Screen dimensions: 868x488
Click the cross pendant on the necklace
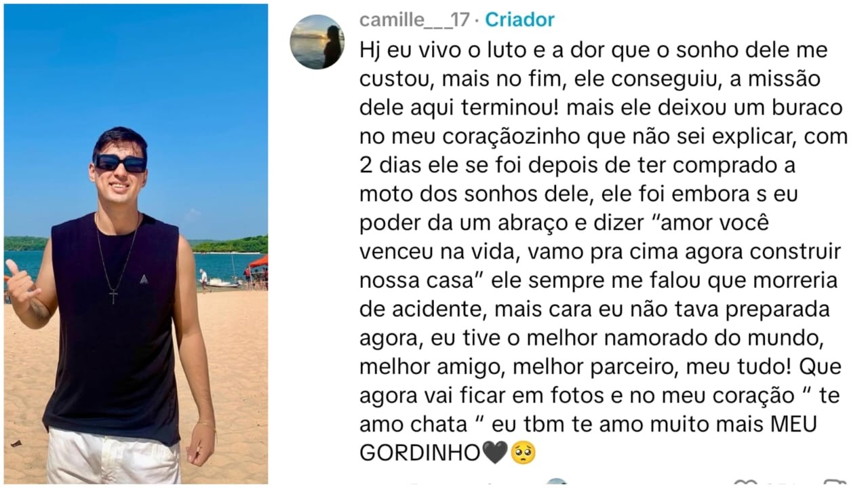(x=114, y=295)
